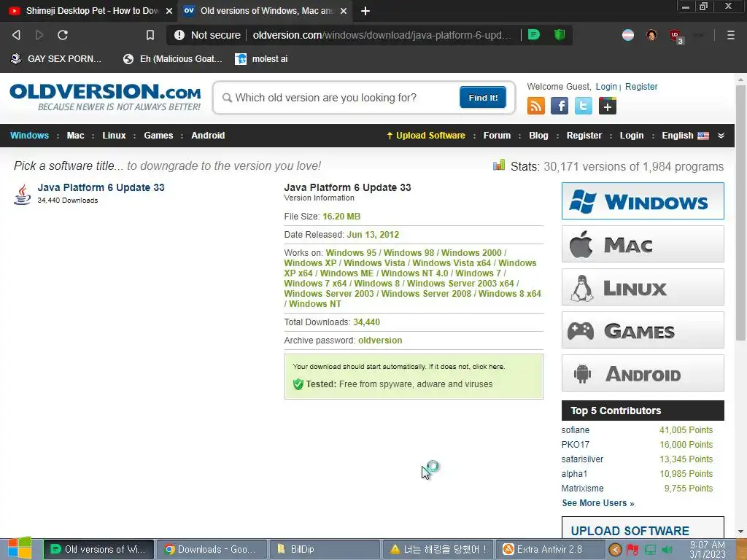
Task: Click Login in the black navigation bar
Action: pyautogui.click(x=631, y=135)
